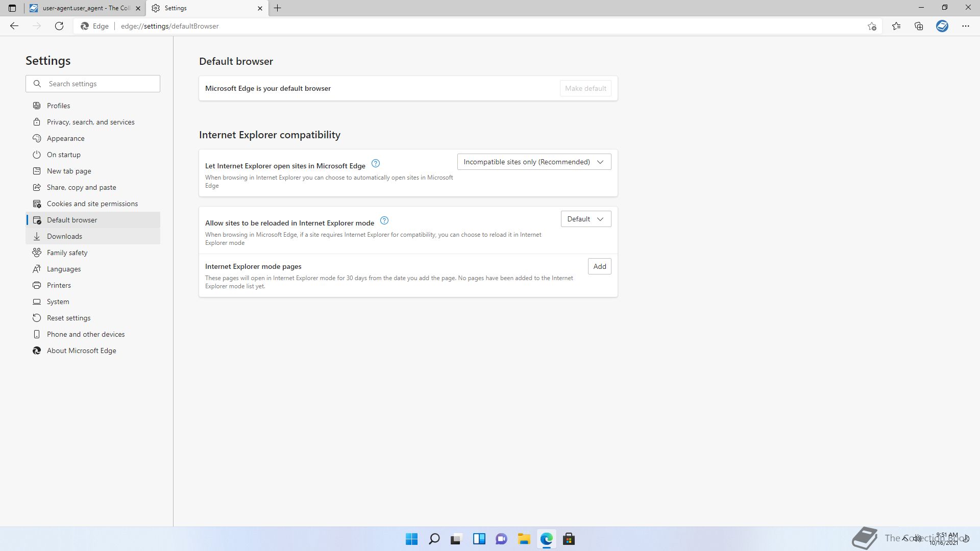
Task: Switch to user-agent.user_agent tab
Action: point(85,8)
